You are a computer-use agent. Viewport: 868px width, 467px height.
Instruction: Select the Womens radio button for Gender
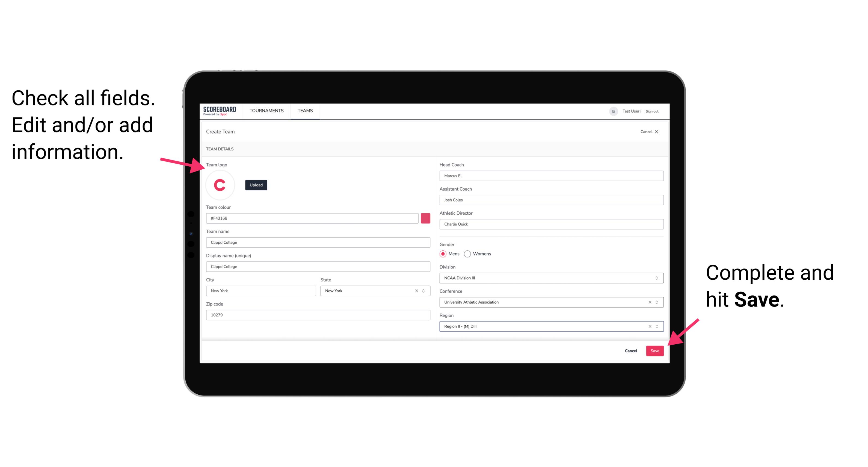[470, 254]
